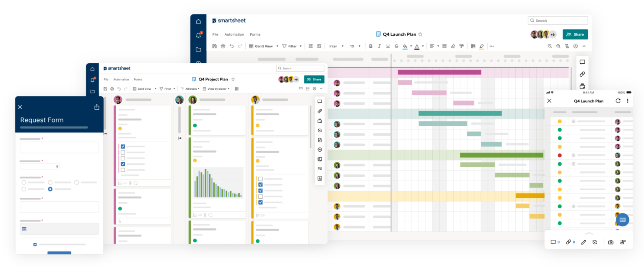Open the Forms menu in Q4 Project Plan

click(138, 79)
